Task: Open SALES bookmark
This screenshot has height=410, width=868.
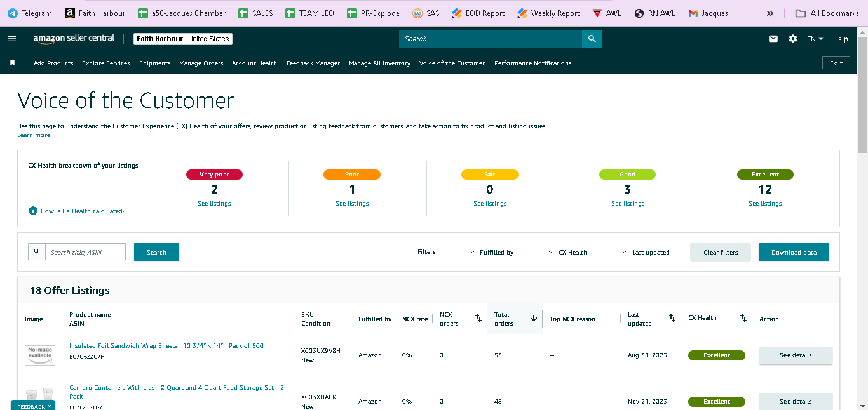Action: [x=255, y=13]
